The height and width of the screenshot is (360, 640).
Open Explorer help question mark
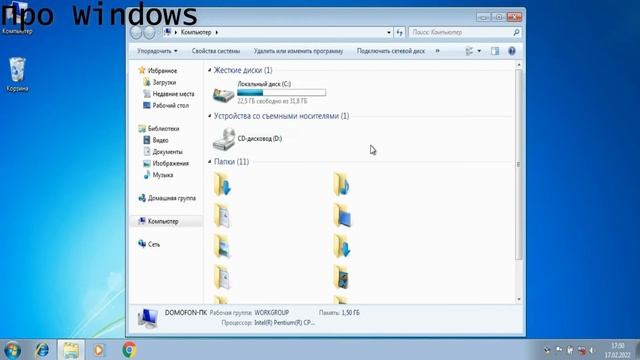point(512,51)
